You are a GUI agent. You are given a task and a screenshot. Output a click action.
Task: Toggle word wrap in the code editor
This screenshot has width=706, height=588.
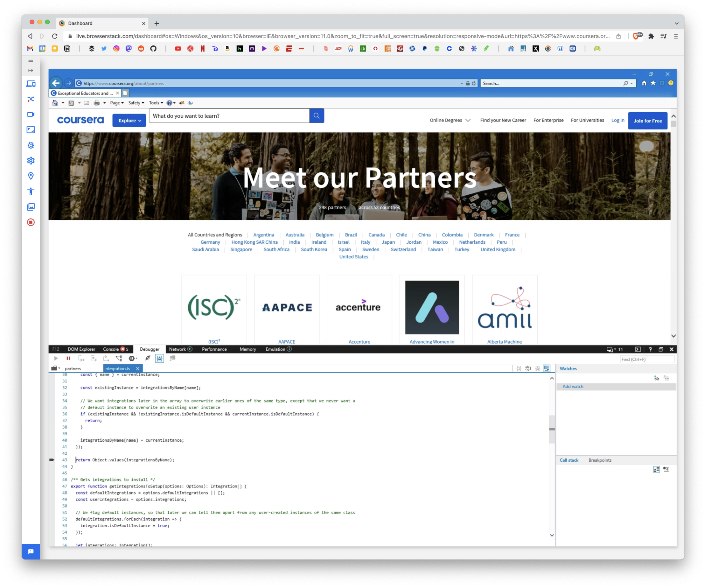pyautogui.click(x=528, y=369)
